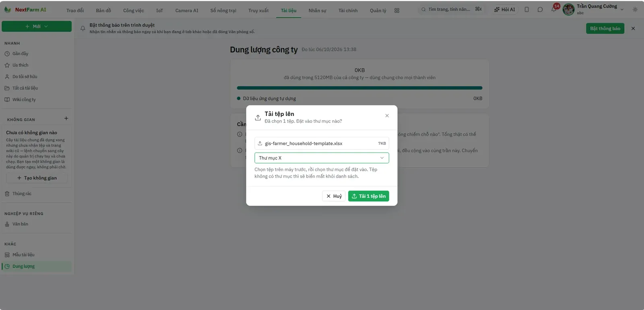Open the chat bubble icon in header
Viewport: 644px width, 310px height.
point(540,9)
